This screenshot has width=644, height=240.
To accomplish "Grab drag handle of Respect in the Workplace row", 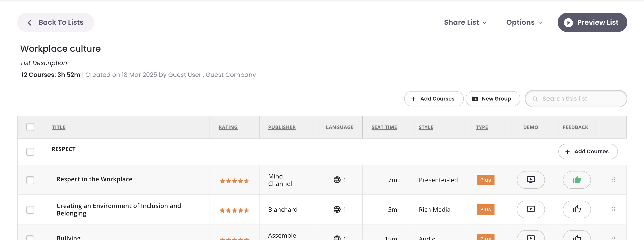I will click(x=613, y=180).
